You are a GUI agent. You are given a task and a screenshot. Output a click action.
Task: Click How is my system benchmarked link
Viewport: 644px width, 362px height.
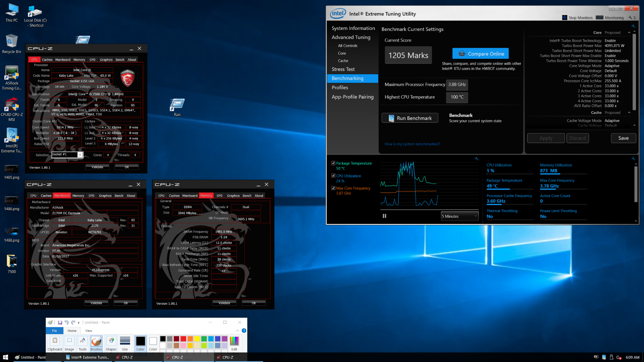tap(412, 144)
